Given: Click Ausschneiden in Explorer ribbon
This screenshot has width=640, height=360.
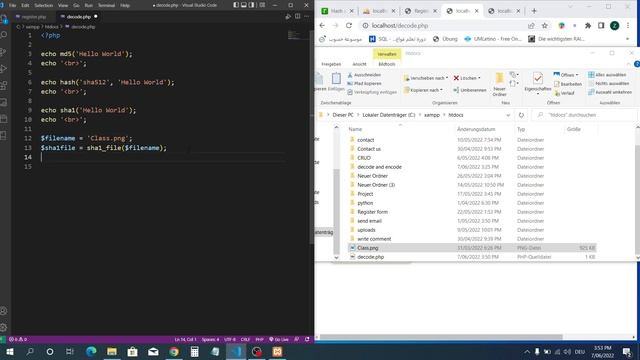Looking at the screenshot, I should [x=364, y=75].
